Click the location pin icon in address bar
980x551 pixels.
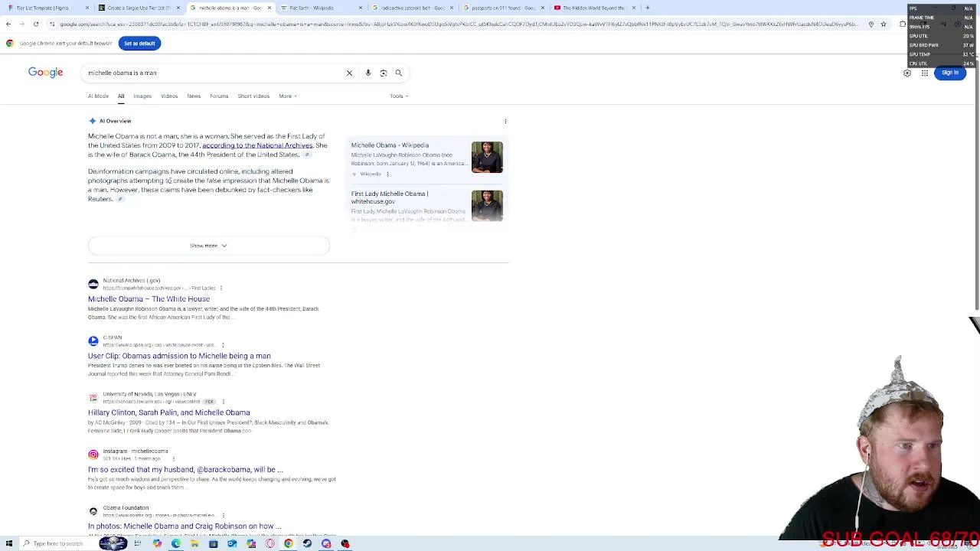[871, 24]
